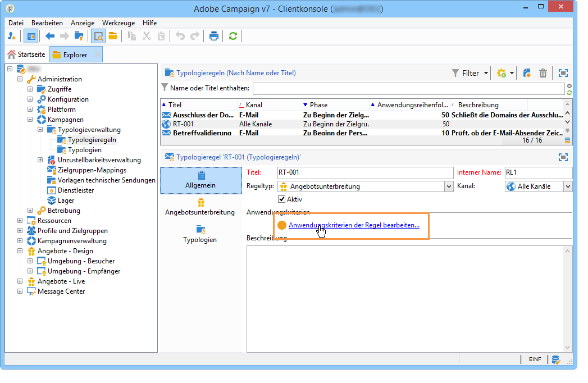588x383 pixels.
Task: Open the Anzeige menu
Action: coord(83,23)
